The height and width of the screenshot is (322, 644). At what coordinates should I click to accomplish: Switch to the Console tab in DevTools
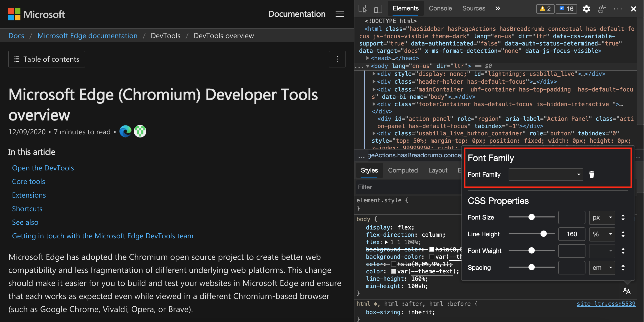(x=440, y=8)
